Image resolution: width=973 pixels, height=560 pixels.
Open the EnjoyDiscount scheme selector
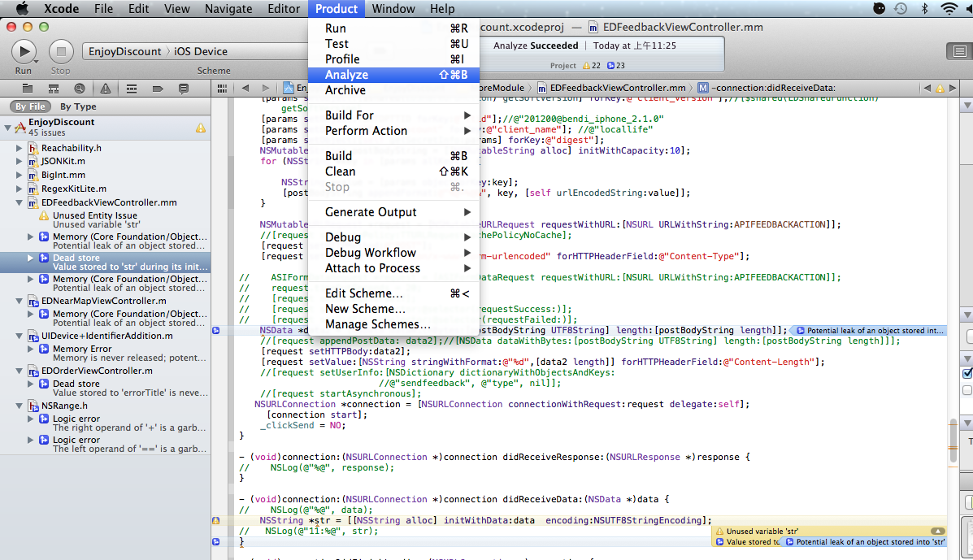124,51
